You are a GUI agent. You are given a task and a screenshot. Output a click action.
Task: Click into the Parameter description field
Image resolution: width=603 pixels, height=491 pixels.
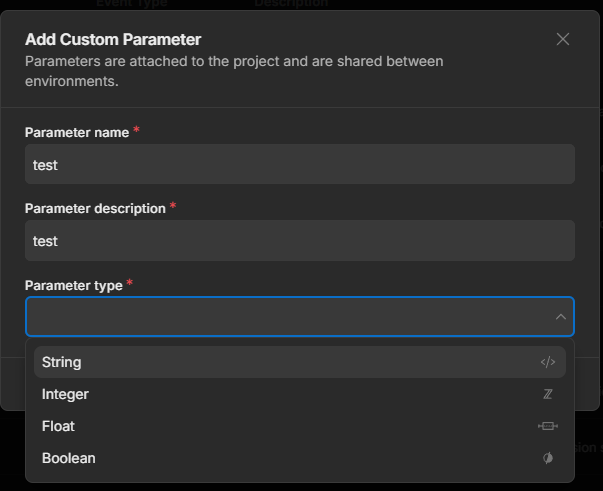pyautogui.click(x=299, y=241)
